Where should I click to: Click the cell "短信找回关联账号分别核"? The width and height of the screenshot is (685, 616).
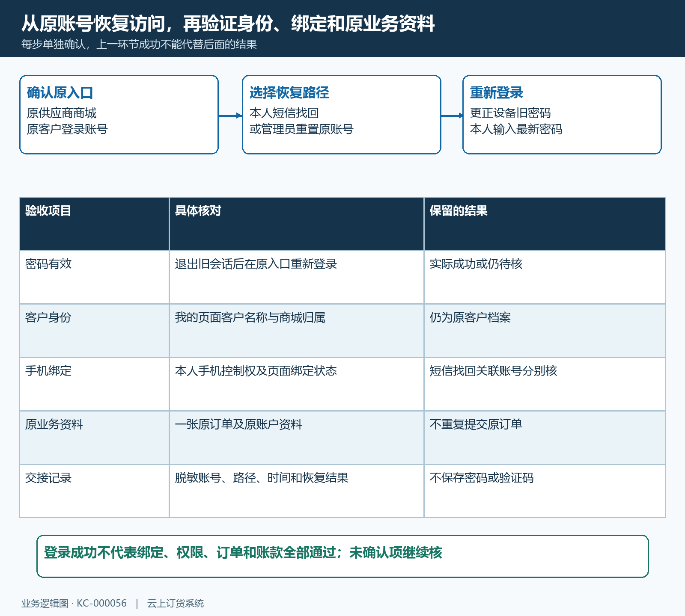point(545,384)
